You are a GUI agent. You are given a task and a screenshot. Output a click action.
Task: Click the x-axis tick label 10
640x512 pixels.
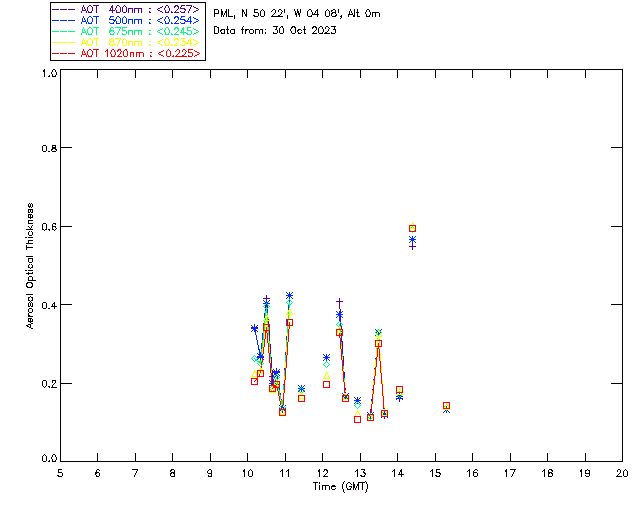(x=248, y=474)
